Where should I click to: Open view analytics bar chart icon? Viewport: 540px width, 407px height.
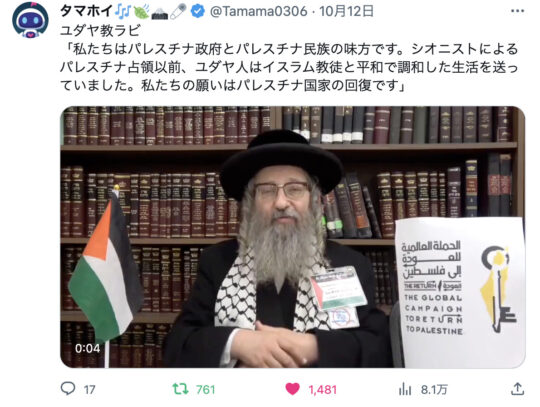(x=405, y=389)
